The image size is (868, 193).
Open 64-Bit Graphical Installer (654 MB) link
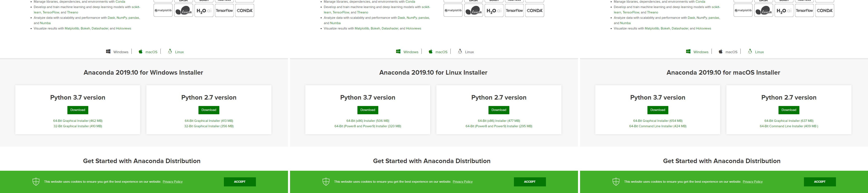click(x=658, y=121)
